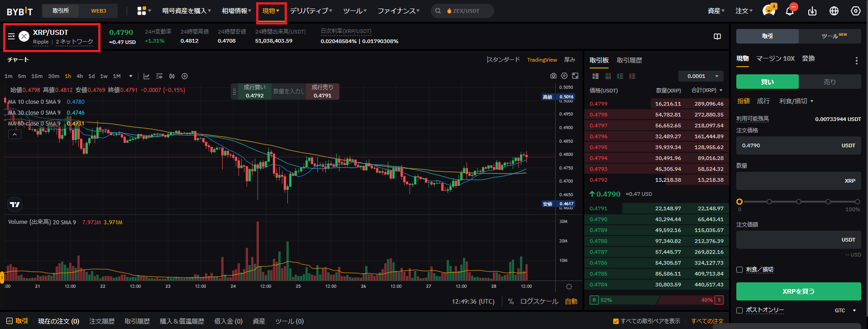
Task: Toggle ログスケール on chart
Action: [539, 301]
